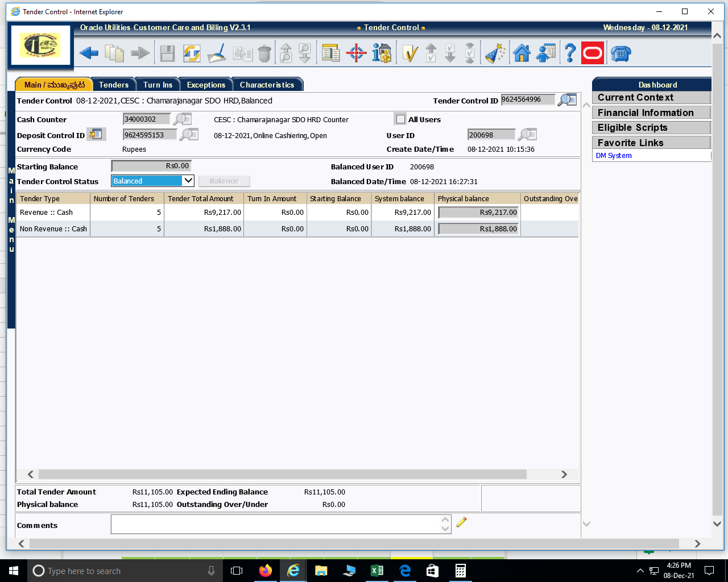Screen dimensions: 728x582
Task: Open Help question mark icon
Action: click(x=570, y=53)
